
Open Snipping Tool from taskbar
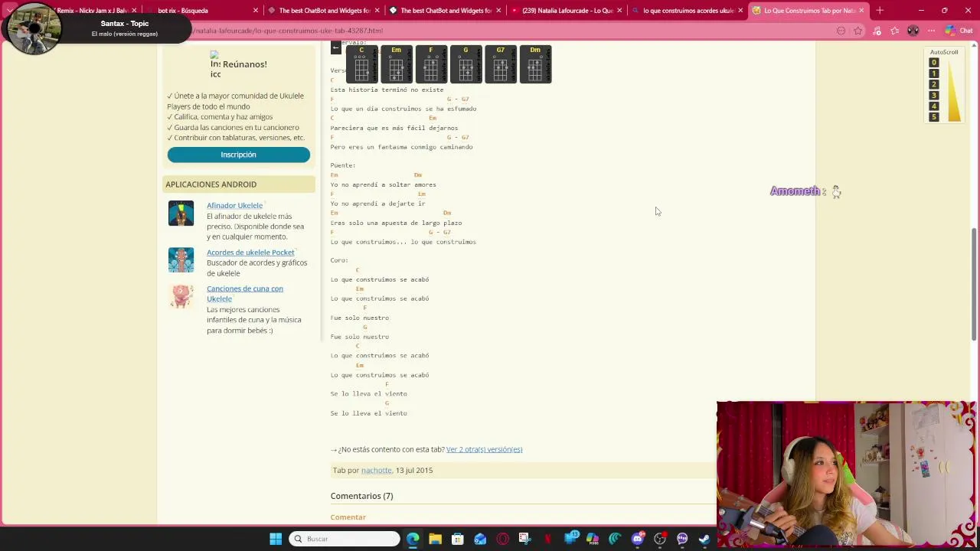pos(524,539)
